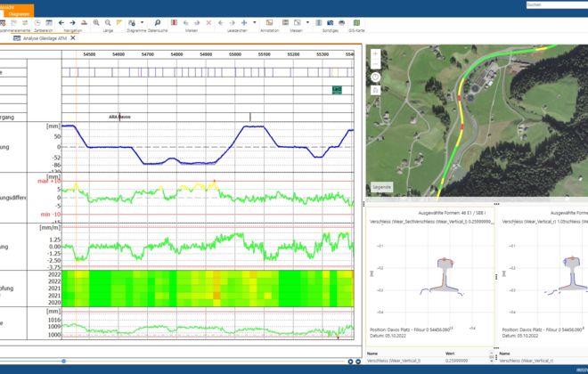Image resolution: width=588 pixels, height=374 pixels.
Task: Click the zoom out magnifier icon
Action: point(108,21)
